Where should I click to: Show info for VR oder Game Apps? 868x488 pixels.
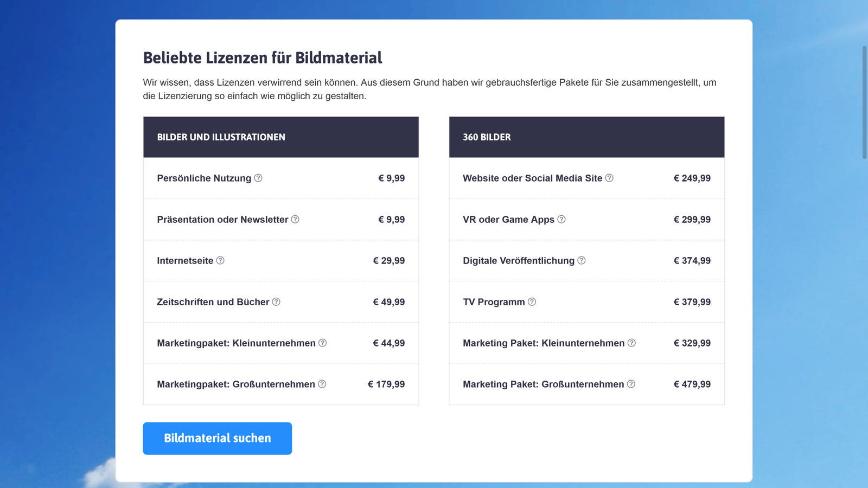tap(561, 219)
